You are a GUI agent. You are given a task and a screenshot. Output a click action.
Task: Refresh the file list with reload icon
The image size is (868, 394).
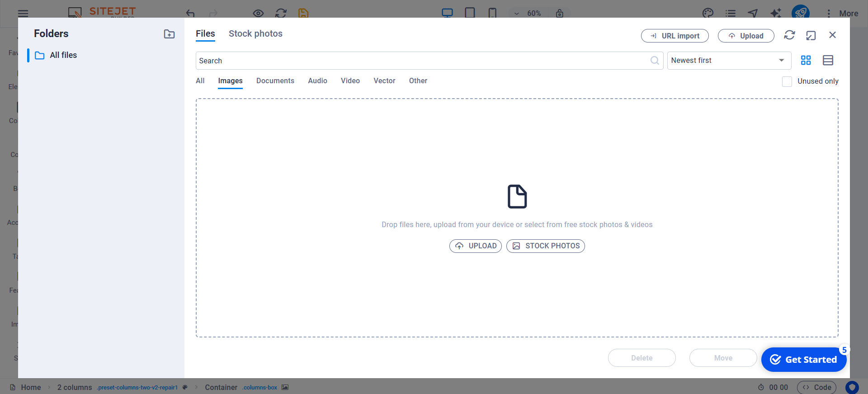tap(789, 35)
